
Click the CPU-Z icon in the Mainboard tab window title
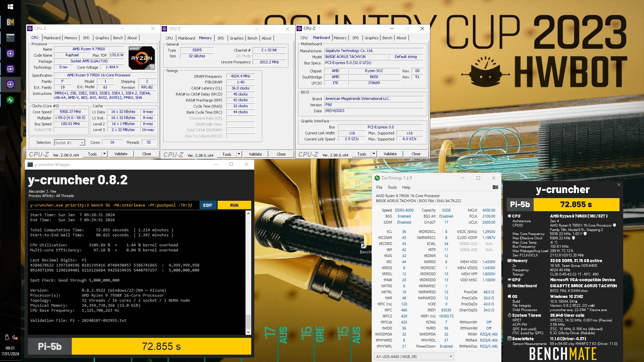pos(299,28)
